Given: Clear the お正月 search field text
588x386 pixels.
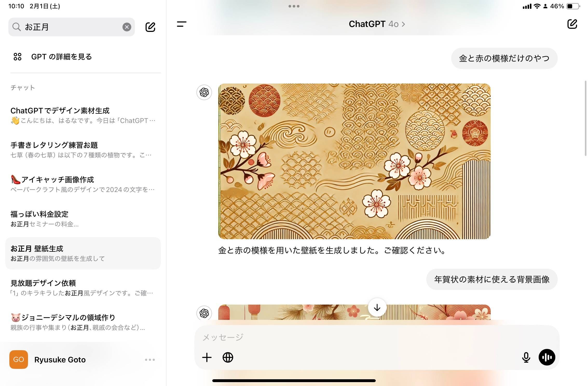Looking at the screenshot, I should (x=127, y=27).
